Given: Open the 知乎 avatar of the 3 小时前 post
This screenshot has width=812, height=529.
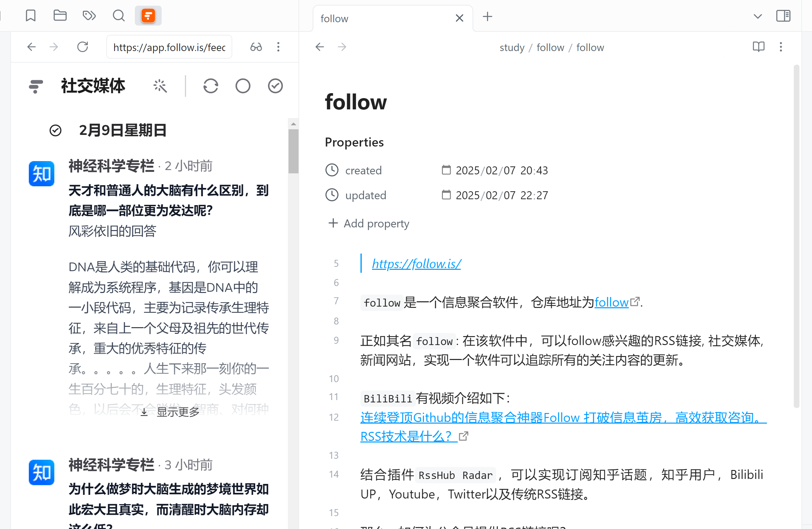Looking at the screenshot, I should point(41,472).
